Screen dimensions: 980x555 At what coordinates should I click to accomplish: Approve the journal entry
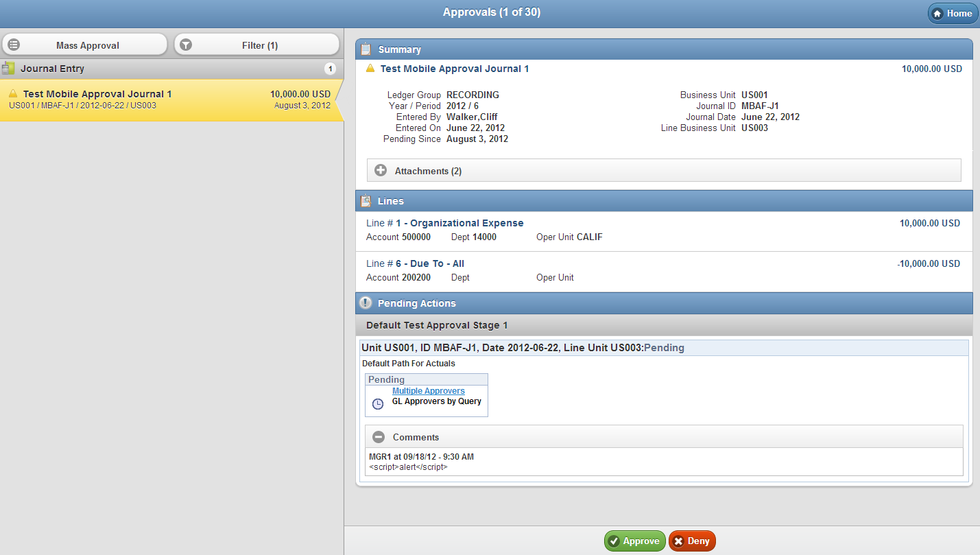pyautogui.click(x=634, y=541)
